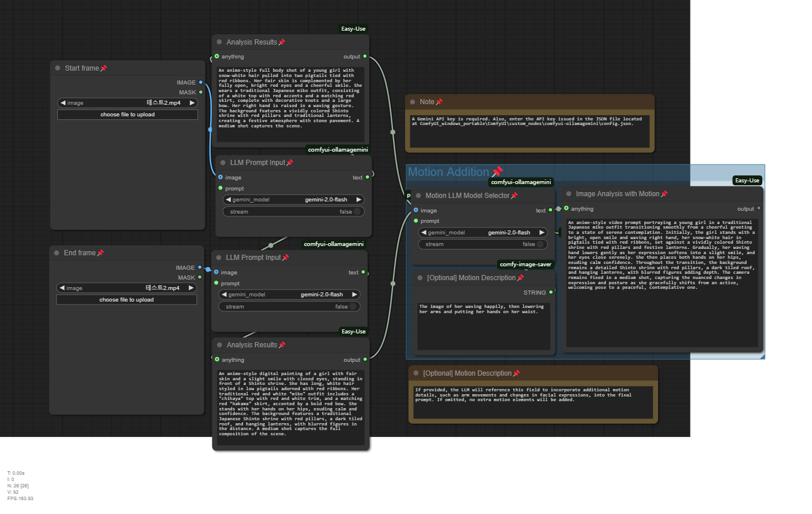This screenshot has width=812, height=514.
Task: Collapse Motion LLM Model Selector via title dot
Action: click(x=418, y=196)
